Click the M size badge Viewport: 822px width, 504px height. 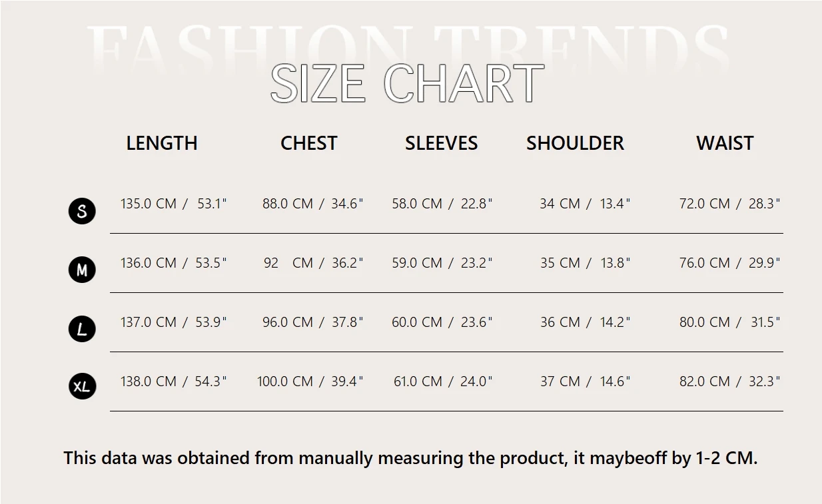click(82, 270)
